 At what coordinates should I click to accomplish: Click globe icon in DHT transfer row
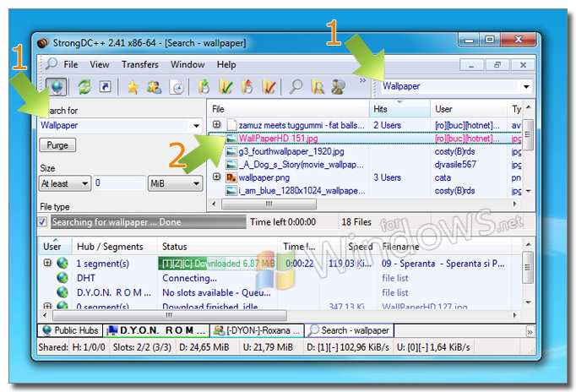(x=62, y=278)
